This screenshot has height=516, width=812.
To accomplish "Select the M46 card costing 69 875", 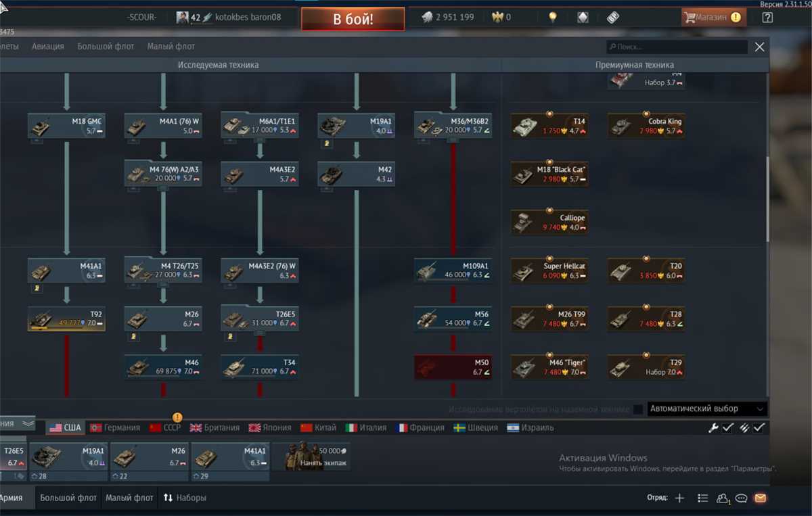I will [163, 367].
